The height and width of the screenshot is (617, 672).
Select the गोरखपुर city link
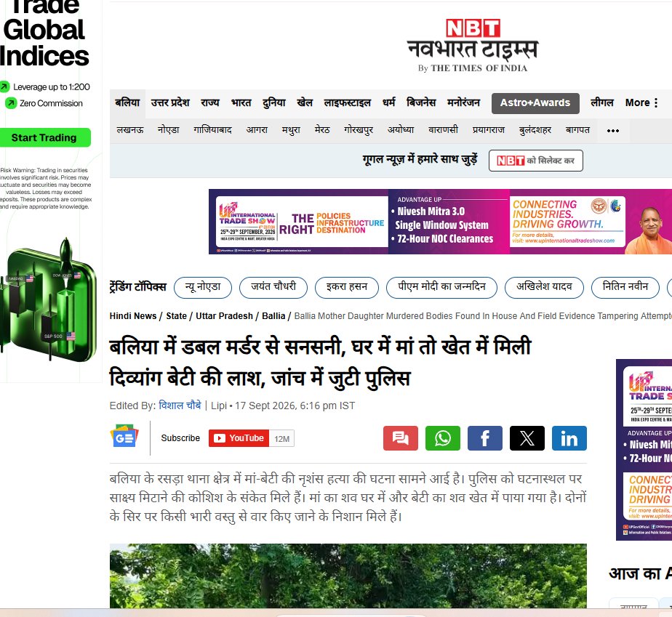click(359, 130)
